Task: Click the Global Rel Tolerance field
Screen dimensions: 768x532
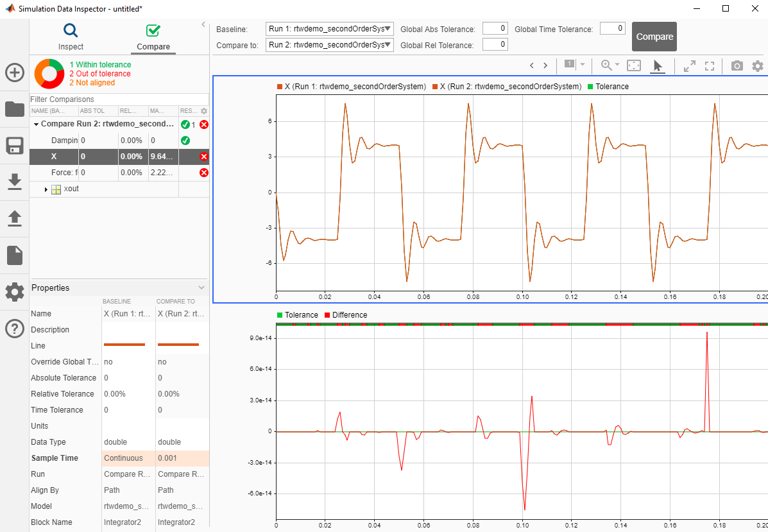Action: [495, 44]
